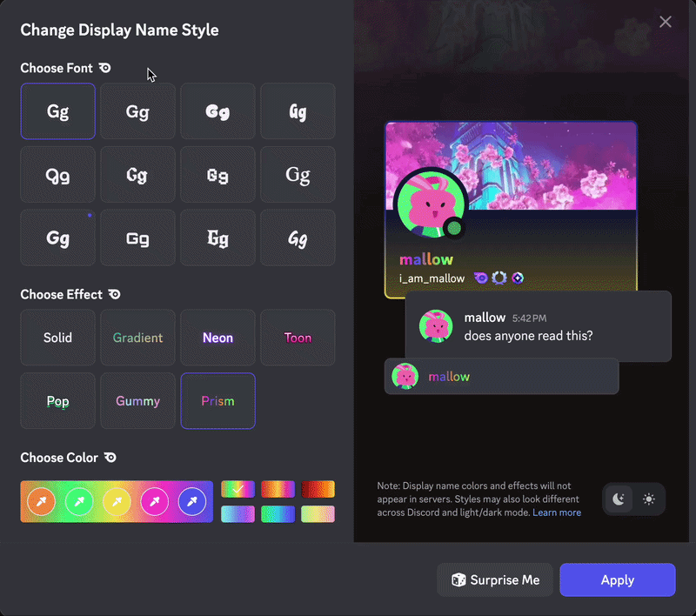
Task: Click Nitro icon beside Choose Effect
Action: 115,294
